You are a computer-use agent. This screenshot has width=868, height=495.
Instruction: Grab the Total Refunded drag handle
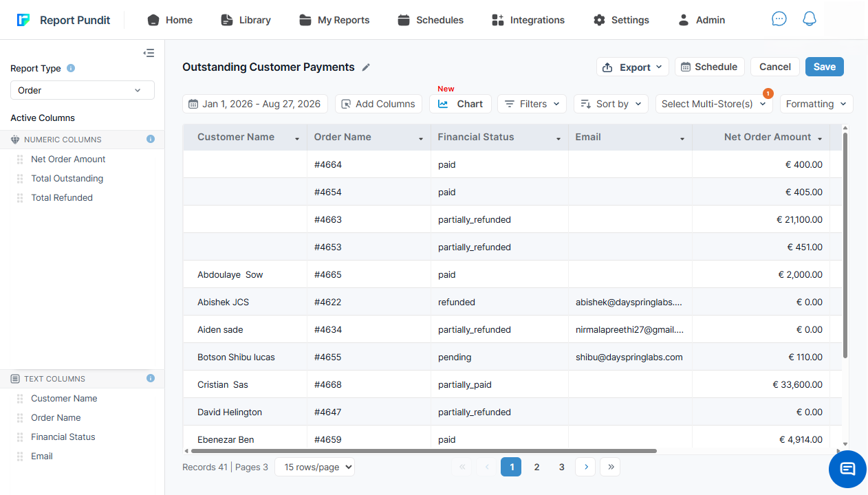(x=21, y=197)
